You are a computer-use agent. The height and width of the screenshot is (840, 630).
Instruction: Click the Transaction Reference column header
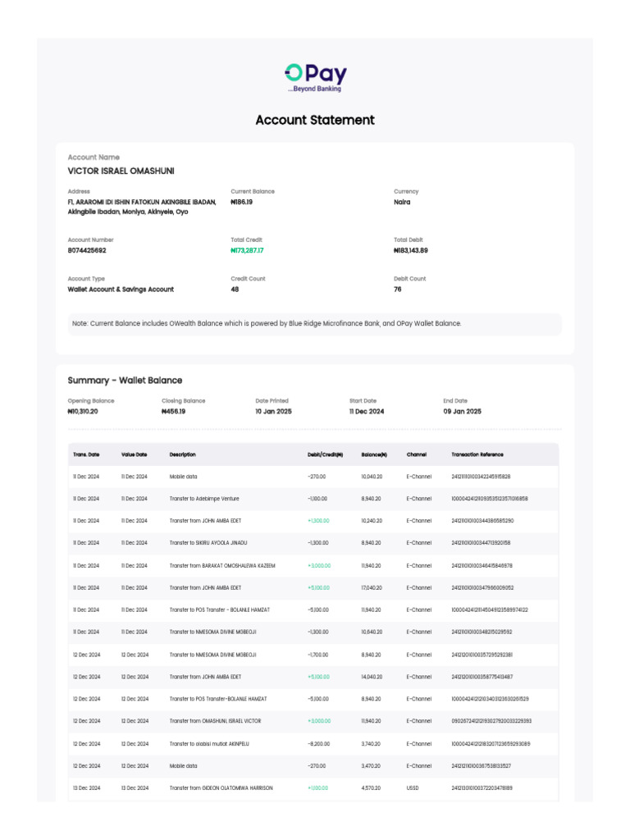coord(477,454)
